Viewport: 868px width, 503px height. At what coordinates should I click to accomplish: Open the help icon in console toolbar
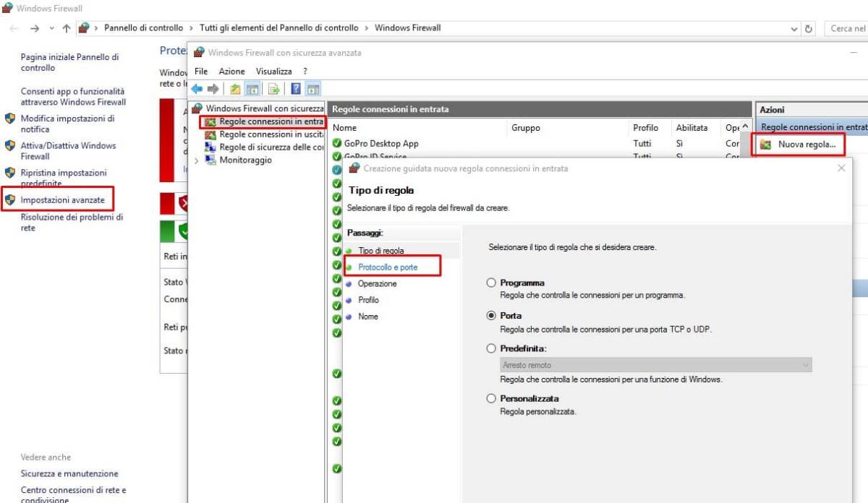click(294, 89)
